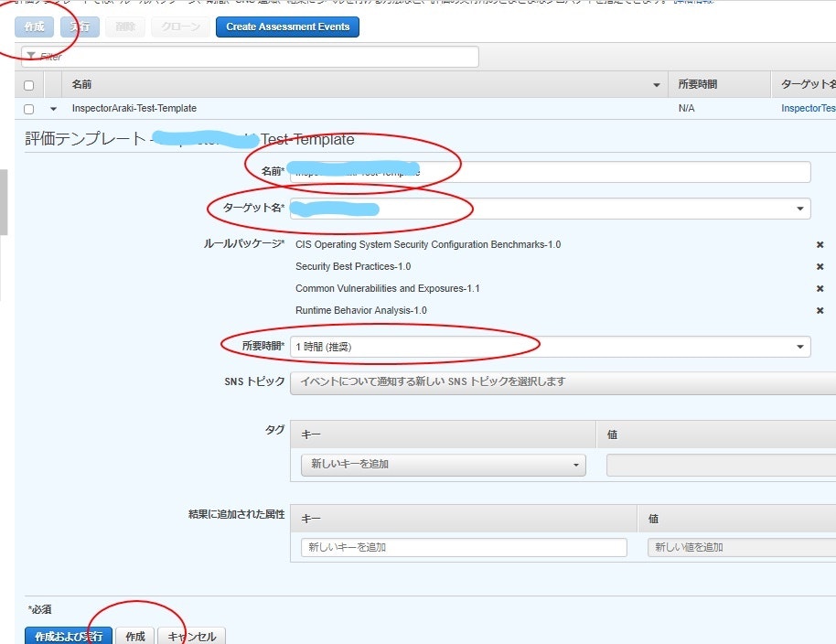Remove Common Vulnerabilities and Exposures-1.1 package
This screenshot has height=644, width=836.
pos(820,288)
